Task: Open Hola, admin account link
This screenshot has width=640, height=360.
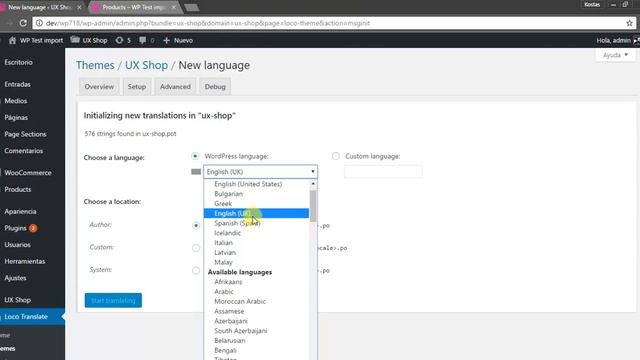Action: pyautogui.click(x=613, y=40)
